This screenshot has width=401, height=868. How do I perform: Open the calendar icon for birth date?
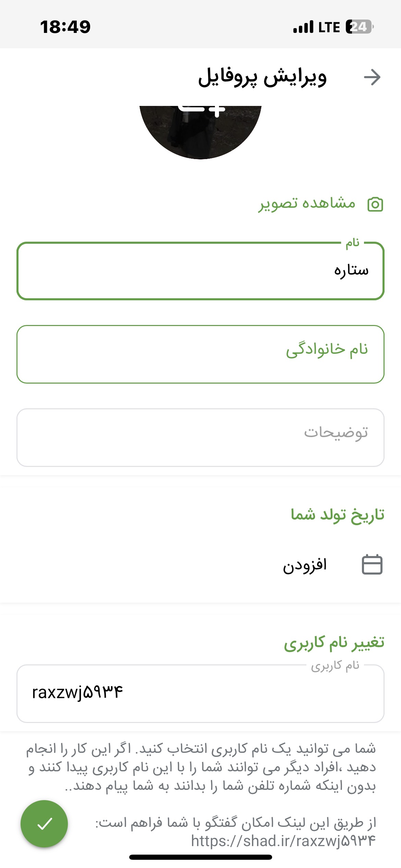372,564
